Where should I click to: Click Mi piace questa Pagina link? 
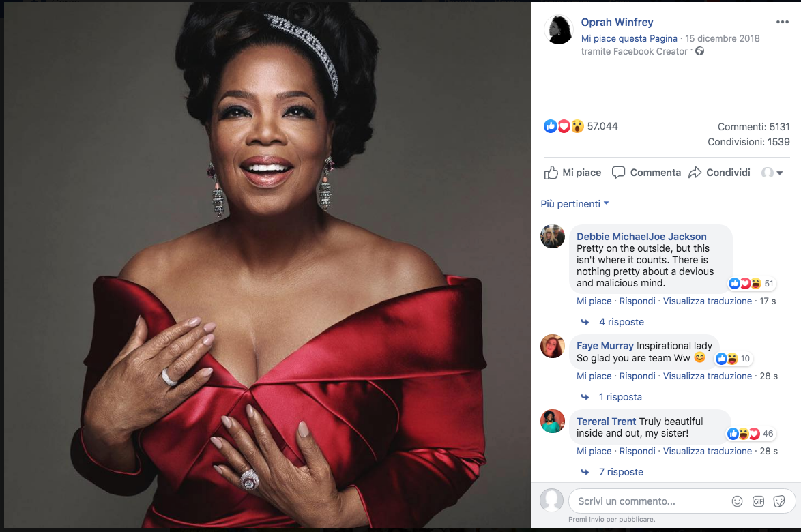pos(629,38)
